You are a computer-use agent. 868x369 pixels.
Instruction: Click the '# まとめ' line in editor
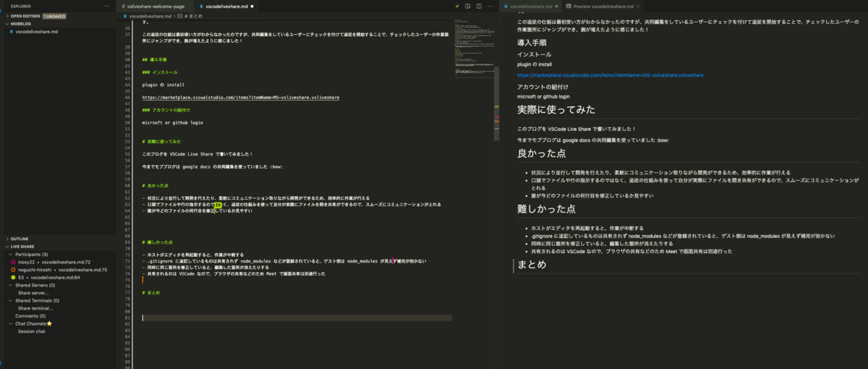(x=151, y=292)
